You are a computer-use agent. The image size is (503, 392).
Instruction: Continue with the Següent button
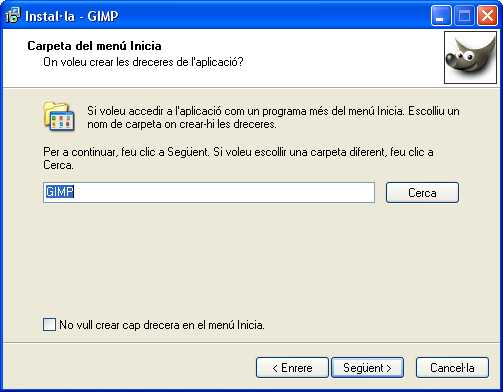click(367, 368)
